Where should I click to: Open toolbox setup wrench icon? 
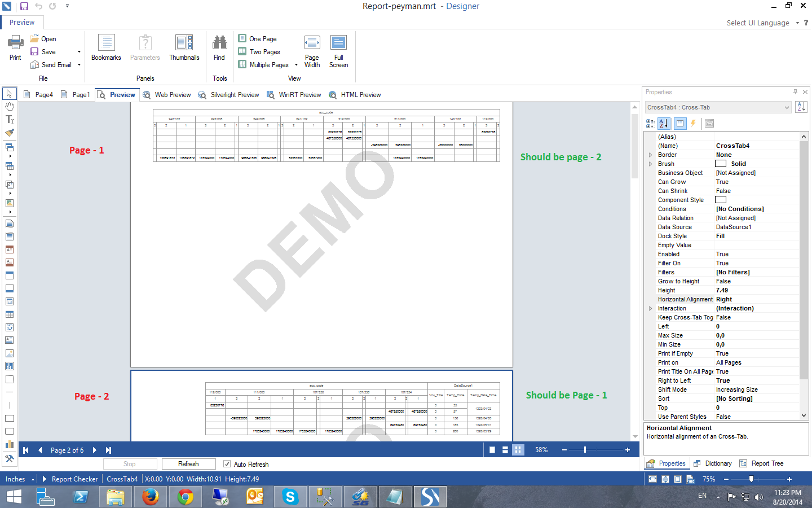coord(10,458)
